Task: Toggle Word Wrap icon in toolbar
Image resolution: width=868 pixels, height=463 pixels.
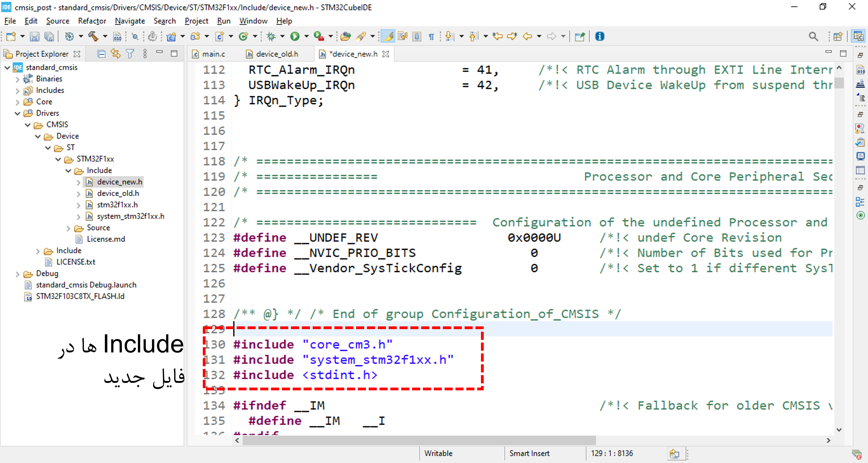Action: point(403,36)
